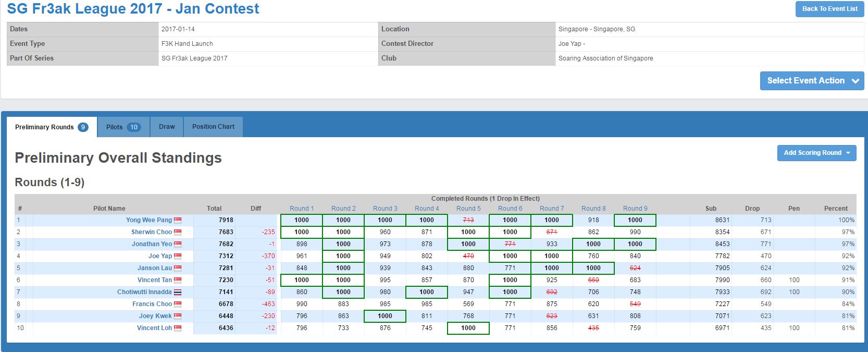Click the pilots count badge showing 10
Screen dimensions: 868x352
click(134, 127)
